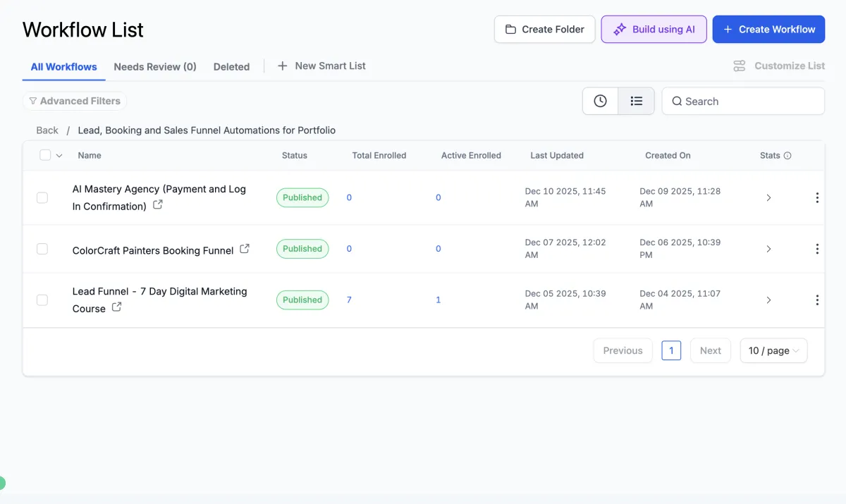Expand bulk selection dropdown arrow beside header checkbox
The image size is (846, 504).
coord(59,156)
